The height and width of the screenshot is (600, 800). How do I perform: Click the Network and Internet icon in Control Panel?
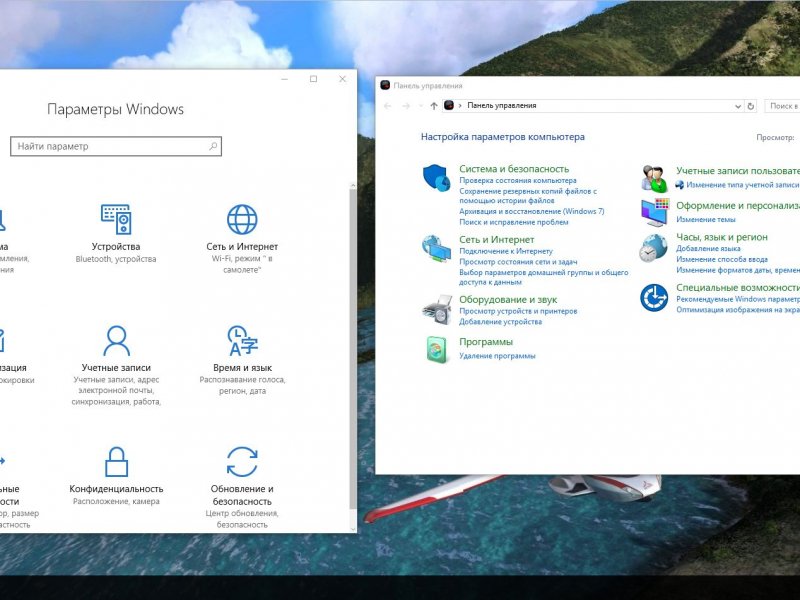[436, 248]
